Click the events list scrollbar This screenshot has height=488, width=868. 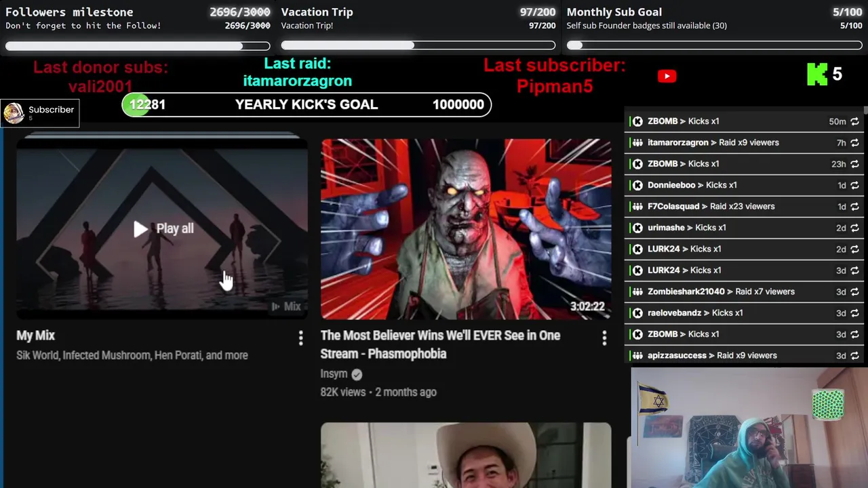tap(865, 110)
